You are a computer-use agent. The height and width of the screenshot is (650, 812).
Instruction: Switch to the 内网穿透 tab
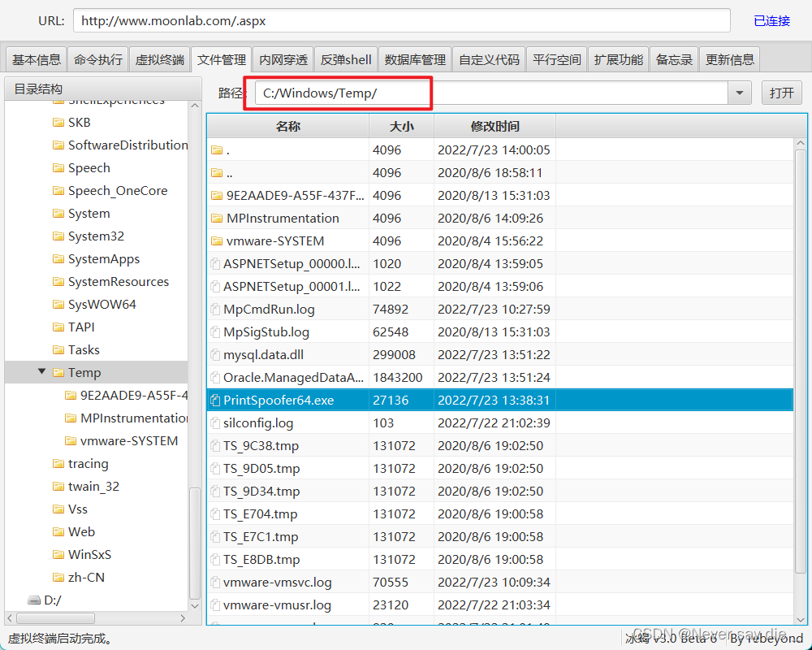pyautogui.click(x=283, y=59)
